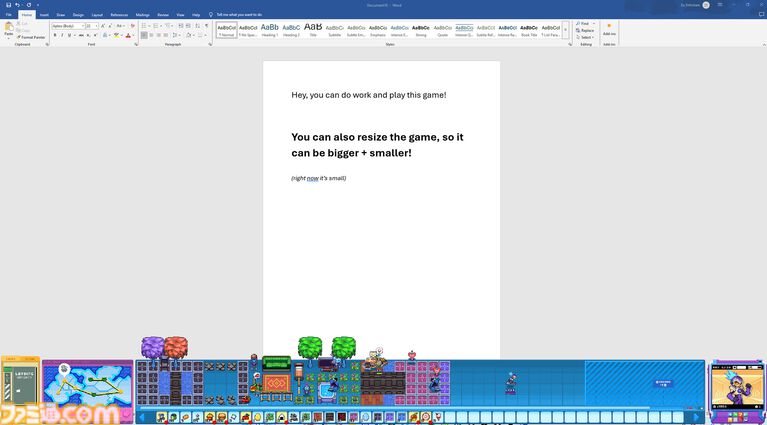Open the Insert ribbon tab
The image size is (767, 425).
pyautogui.click(x=44, y=15)
